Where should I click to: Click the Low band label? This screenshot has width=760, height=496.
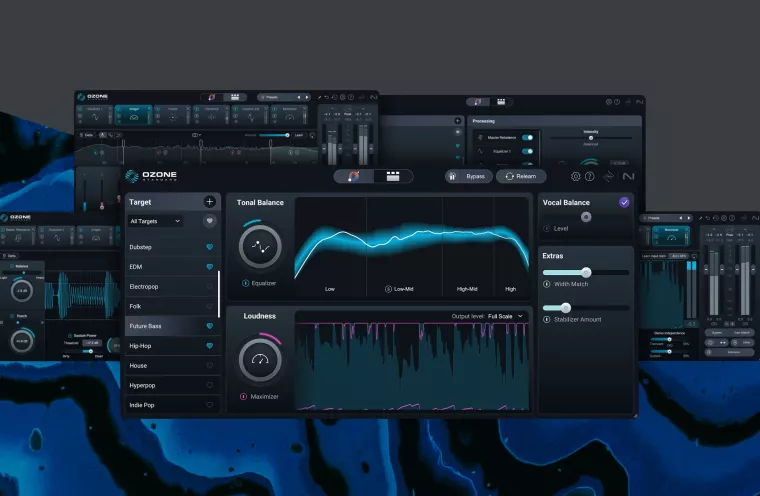[330, 289]
